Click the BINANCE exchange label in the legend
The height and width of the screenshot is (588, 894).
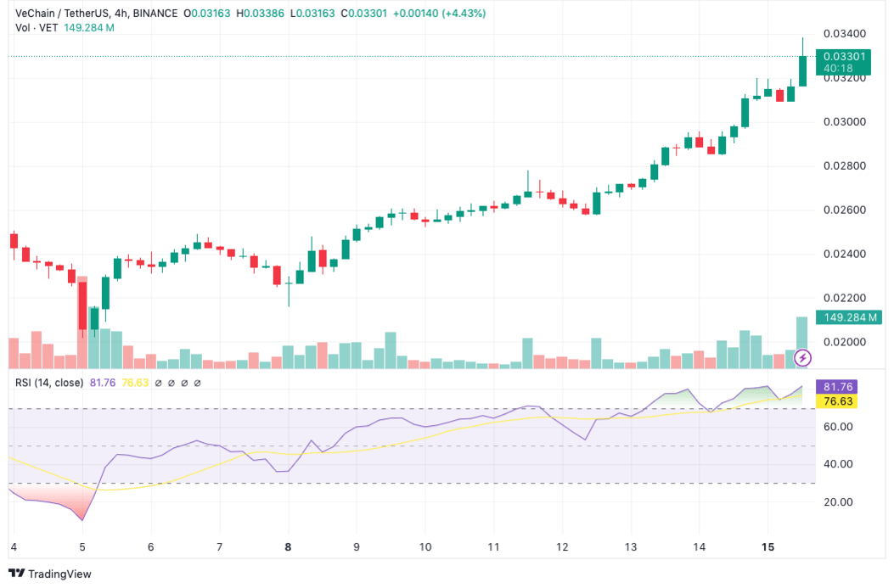coord(156,14)
